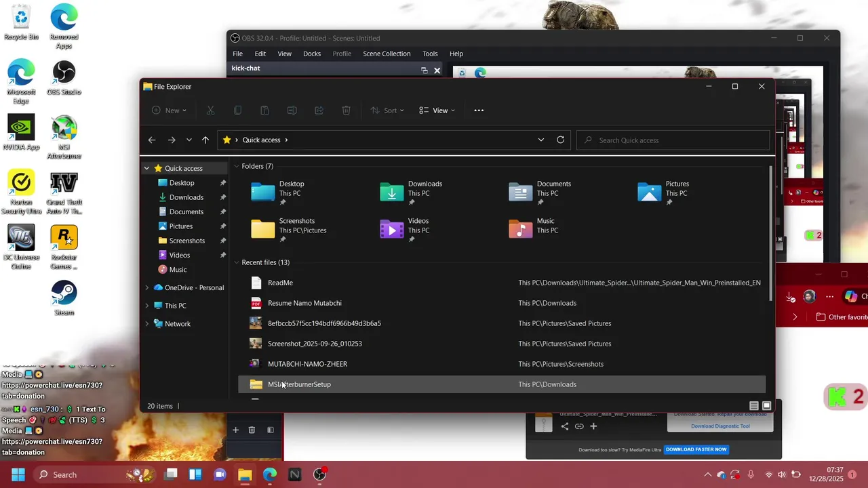The width and height of the screenshot is (868, 488).
Task: Click the Rename icon in File Explorer toolbar
Action: point(292,110)
